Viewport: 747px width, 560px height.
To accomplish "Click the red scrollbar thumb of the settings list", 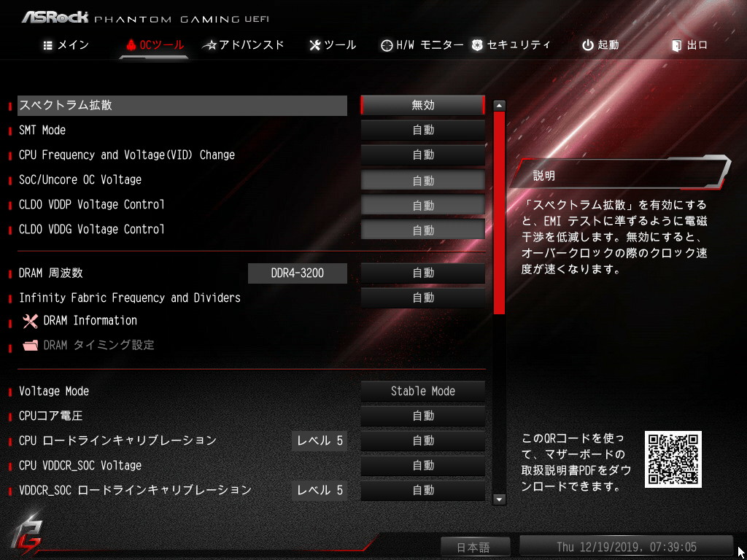I will tap(499, 213).
